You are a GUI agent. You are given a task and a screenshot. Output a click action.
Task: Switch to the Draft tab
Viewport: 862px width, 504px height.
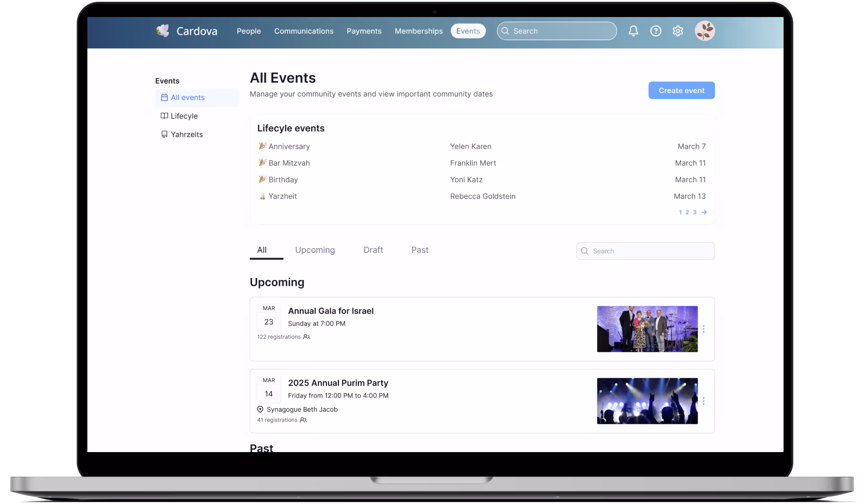(373, 250)
